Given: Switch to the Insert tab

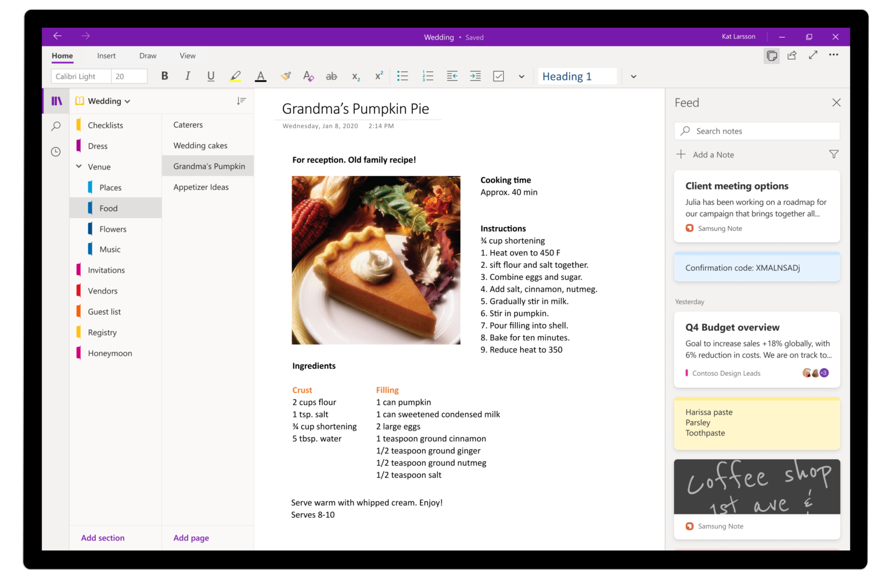Looking at the screenshot, I should [106, 56].
